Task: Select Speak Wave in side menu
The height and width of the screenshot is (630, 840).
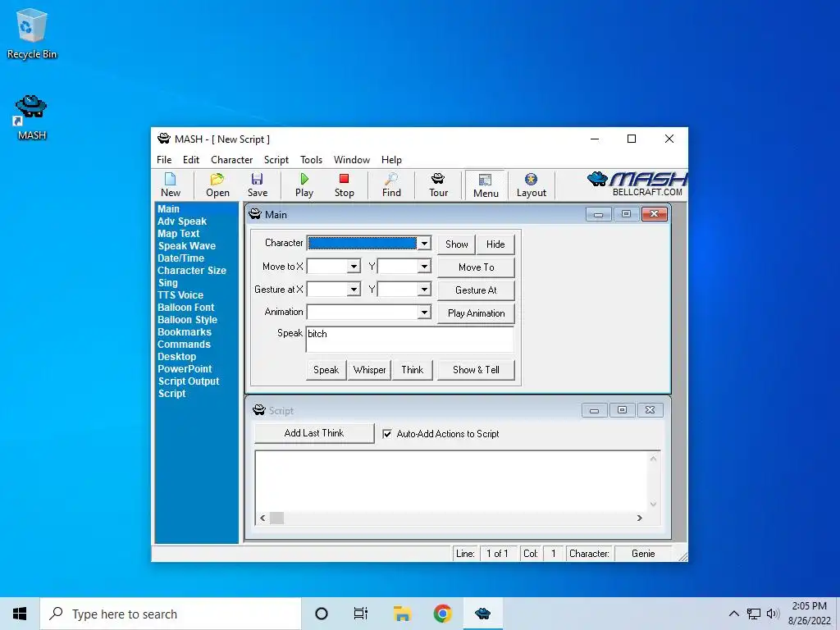Action: point(186,246)
